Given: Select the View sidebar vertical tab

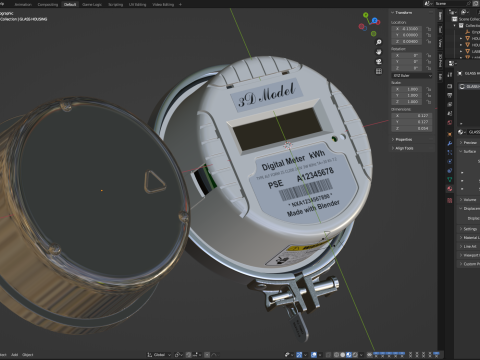Looking at the screenshot, I should coord(440,43).
